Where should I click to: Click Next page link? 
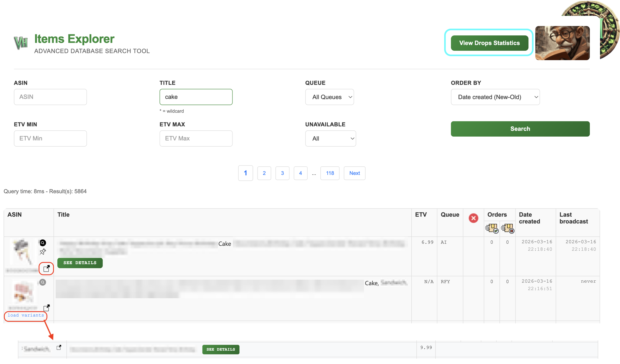(354, 173)
